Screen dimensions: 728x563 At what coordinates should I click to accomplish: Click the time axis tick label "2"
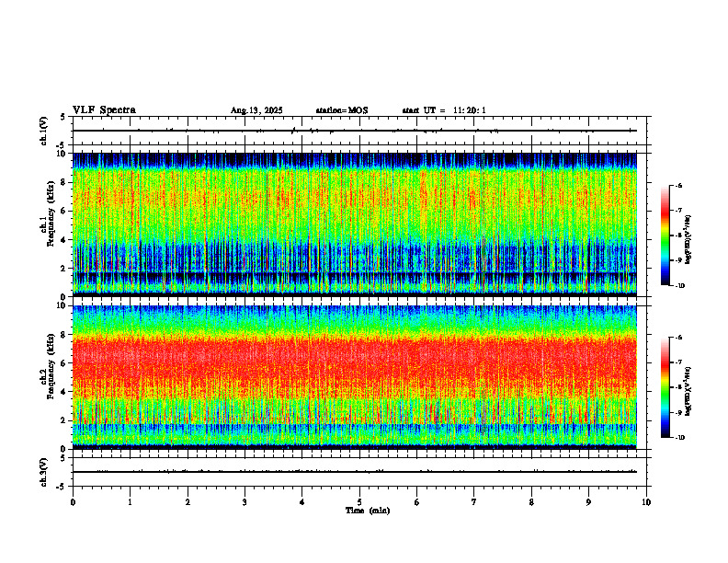188,502
